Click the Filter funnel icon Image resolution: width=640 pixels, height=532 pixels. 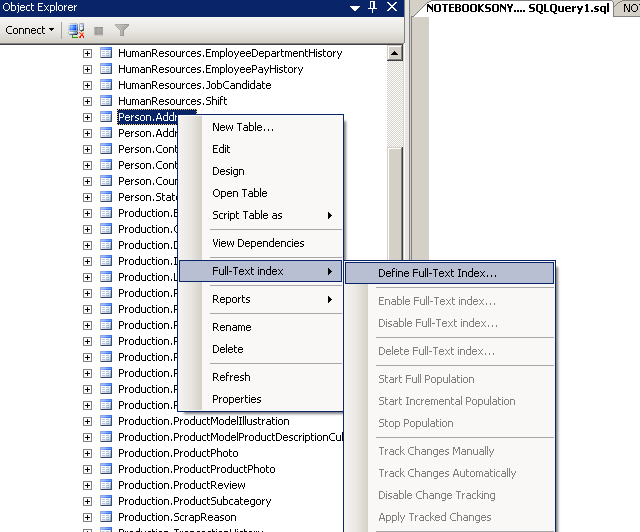click(x=122, y=30)
